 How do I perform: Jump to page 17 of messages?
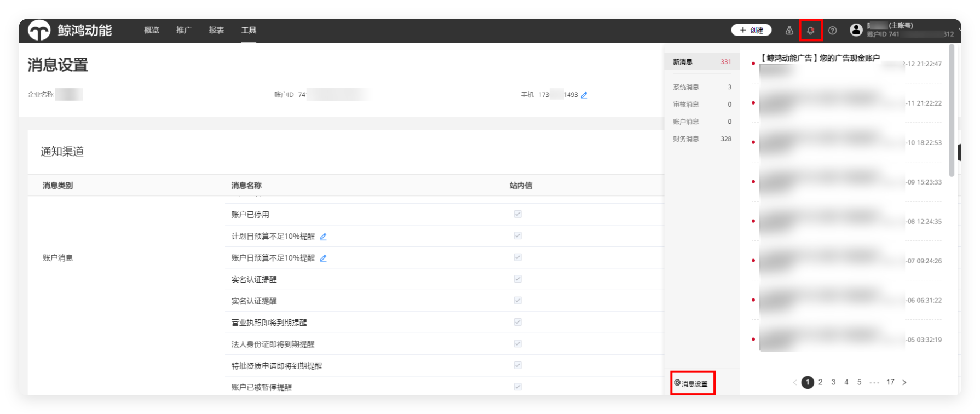tap(890, 382)
